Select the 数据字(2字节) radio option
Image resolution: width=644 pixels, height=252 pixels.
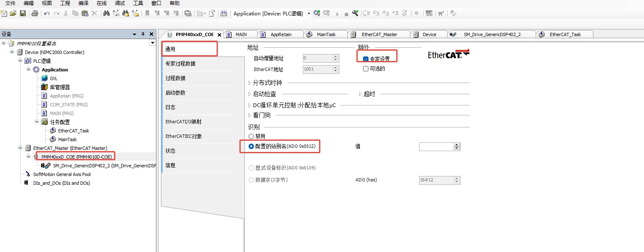coord(251,180)
